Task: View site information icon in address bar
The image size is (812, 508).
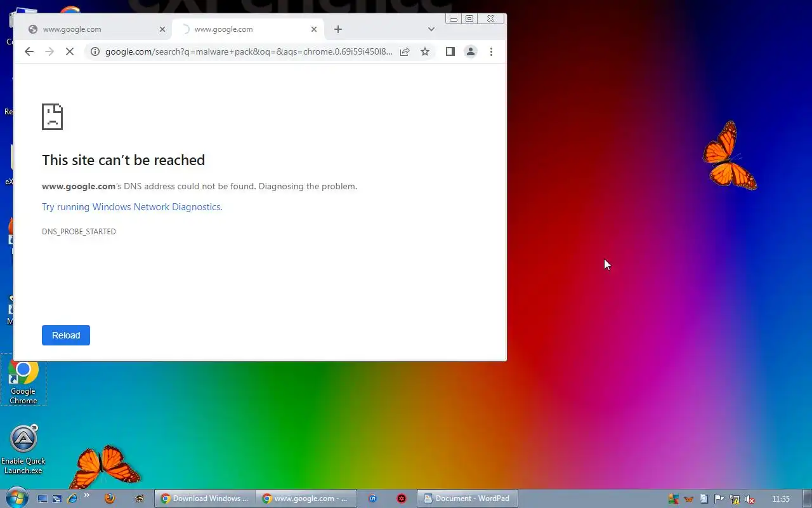Action: click(95, 51)
